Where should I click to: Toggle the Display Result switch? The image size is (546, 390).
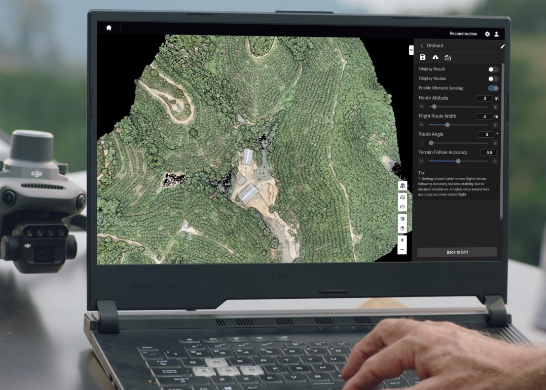pyautogui.click(x=493, y=69)
